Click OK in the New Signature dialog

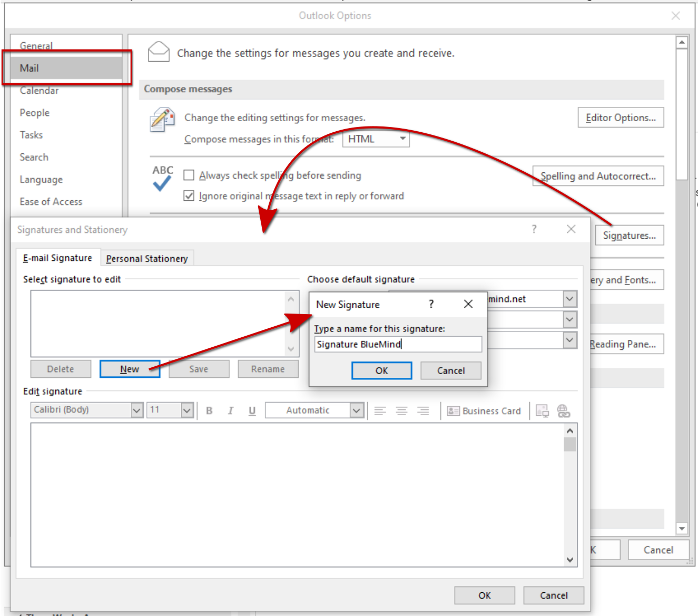coord(381,370)
